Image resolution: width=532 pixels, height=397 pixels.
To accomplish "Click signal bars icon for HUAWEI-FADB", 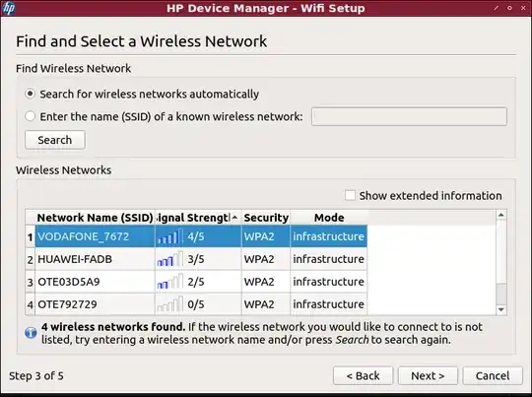I will pyautogui.click(x=169, y=259).
